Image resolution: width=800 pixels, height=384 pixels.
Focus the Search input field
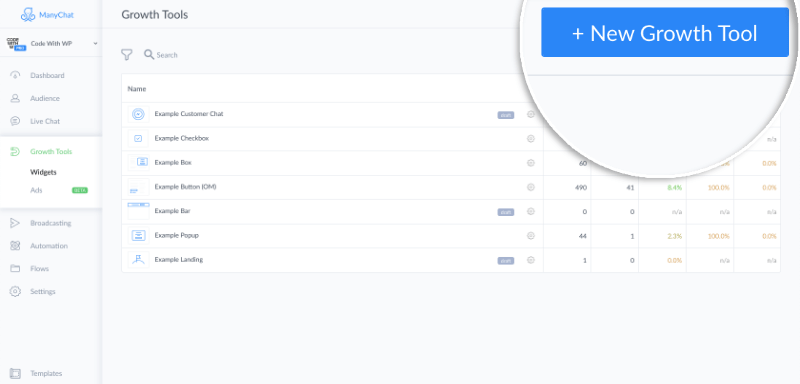click(x=167, y=55)
